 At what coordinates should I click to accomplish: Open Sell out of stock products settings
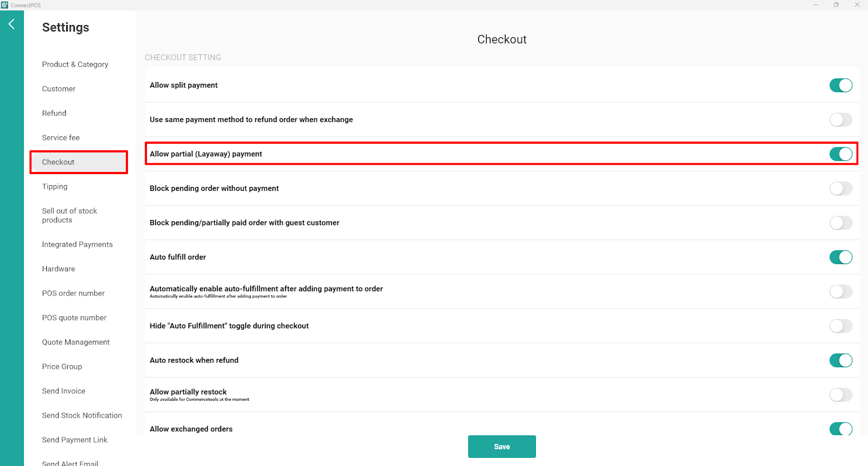69,215
